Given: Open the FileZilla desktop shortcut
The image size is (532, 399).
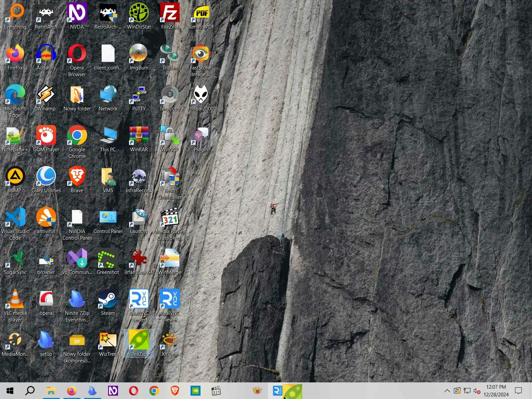Looking at the screenshot, I should click(170, 16).
